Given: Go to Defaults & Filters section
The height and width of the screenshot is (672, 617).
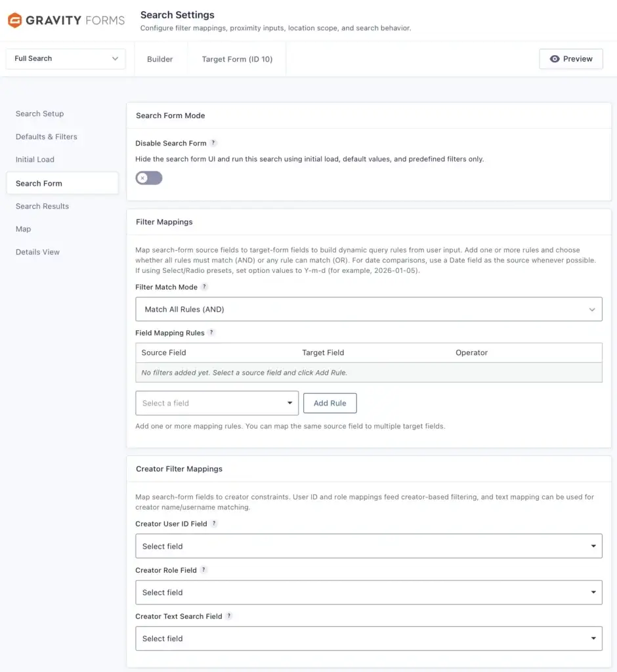Looking at the screenshot, I should click(47, 136).
